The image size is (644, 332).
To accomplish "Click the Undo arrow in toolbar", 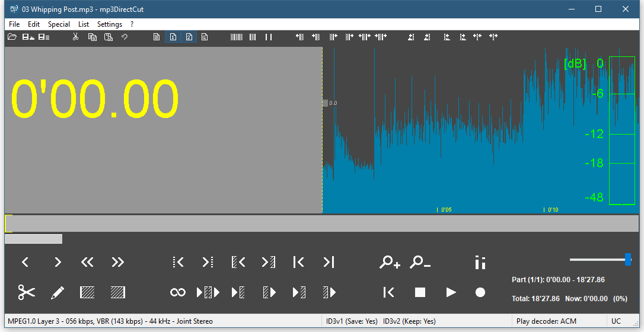I will point(125,37).
